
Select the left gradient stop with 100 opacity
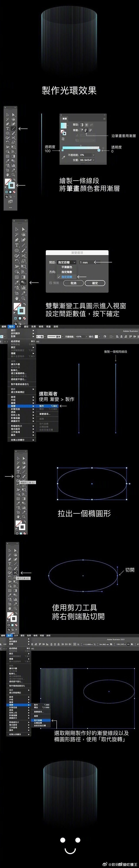pyautogui.click(x=63, y=150)
